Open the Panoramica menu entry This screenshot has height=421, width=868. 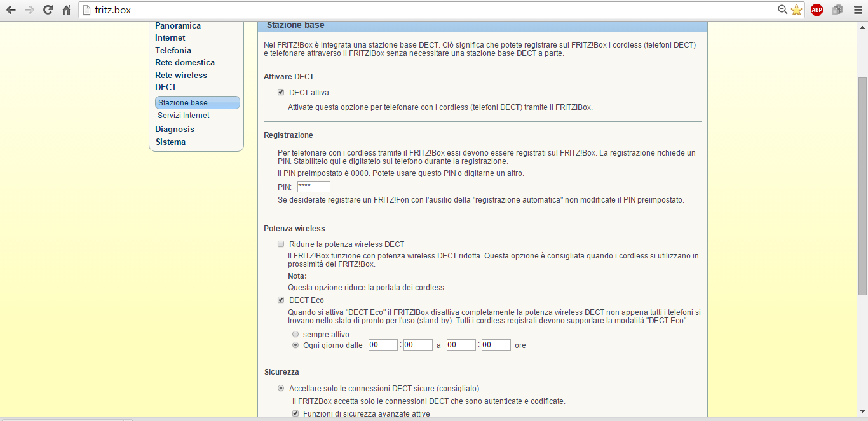(178, 26)
